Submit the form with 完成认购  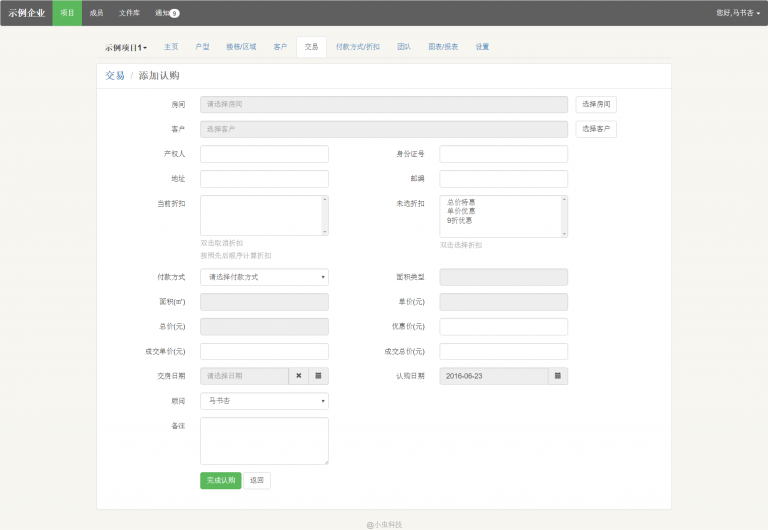(220, 480)
